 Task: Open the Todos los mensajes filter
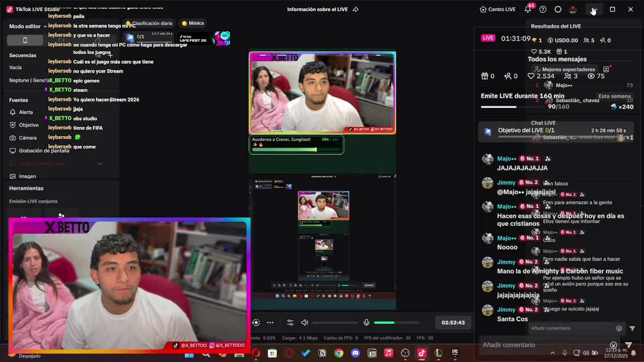(557, 59)
